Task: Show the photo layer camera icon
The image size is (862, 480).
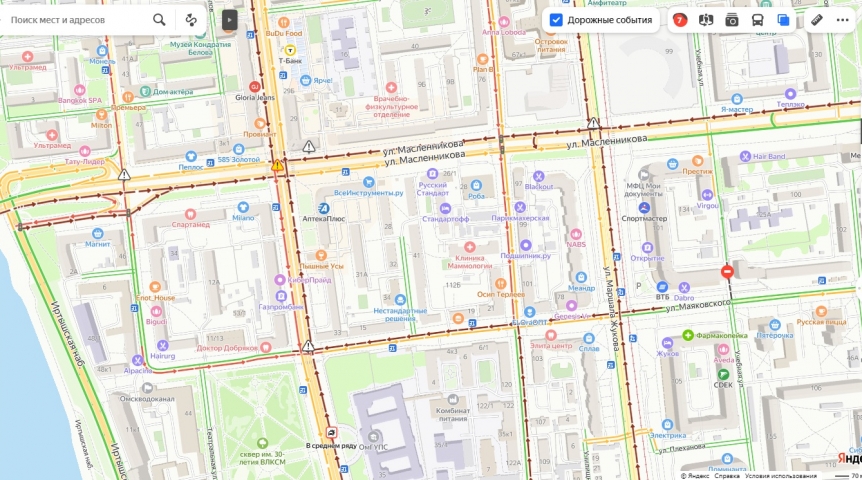Action: click(732, 20)
